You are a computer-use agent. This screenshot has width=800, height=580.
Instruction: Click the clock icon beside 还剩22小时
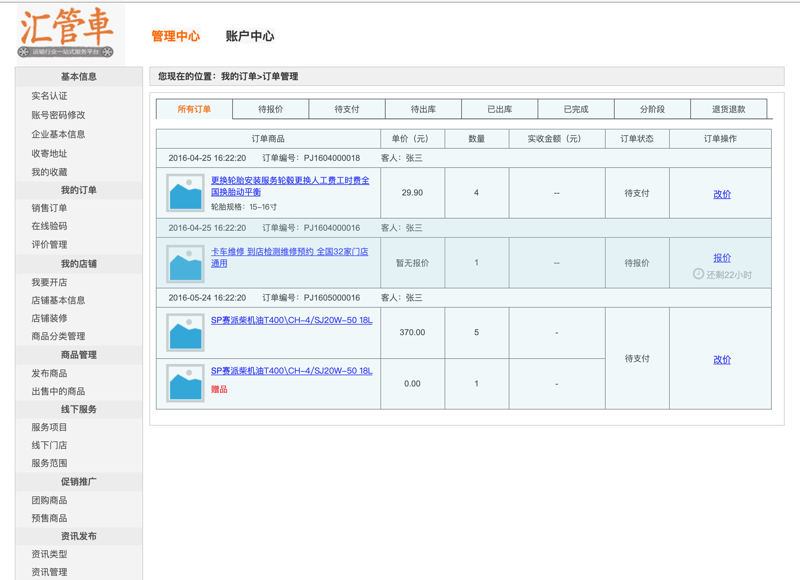click(698, 274)
